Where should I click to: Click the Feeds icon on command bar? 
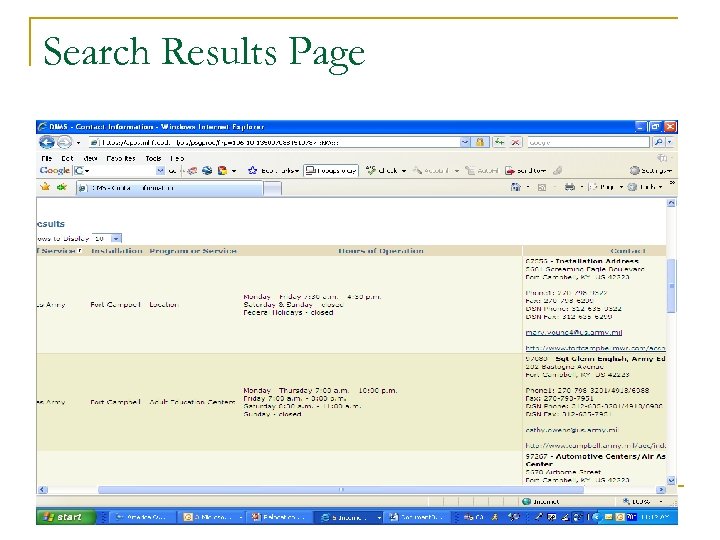pos(542,187)
